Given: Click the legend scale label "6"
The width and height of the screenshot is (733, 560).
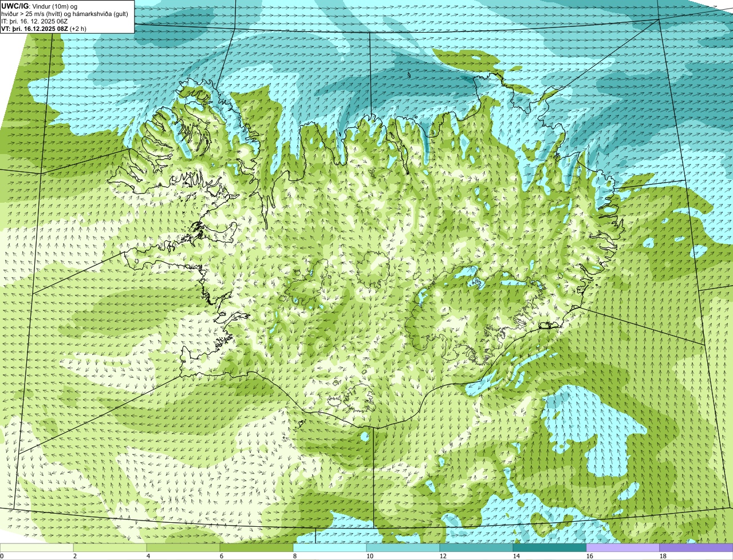Looking at the screenshot, I should pyautogui.click(x=222, y=556).
